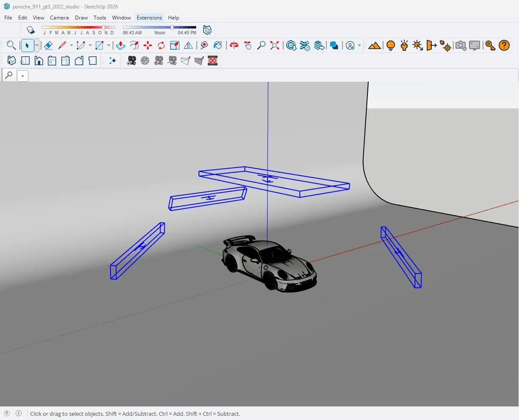Select the Rectangle shape tool

(99, 45)
